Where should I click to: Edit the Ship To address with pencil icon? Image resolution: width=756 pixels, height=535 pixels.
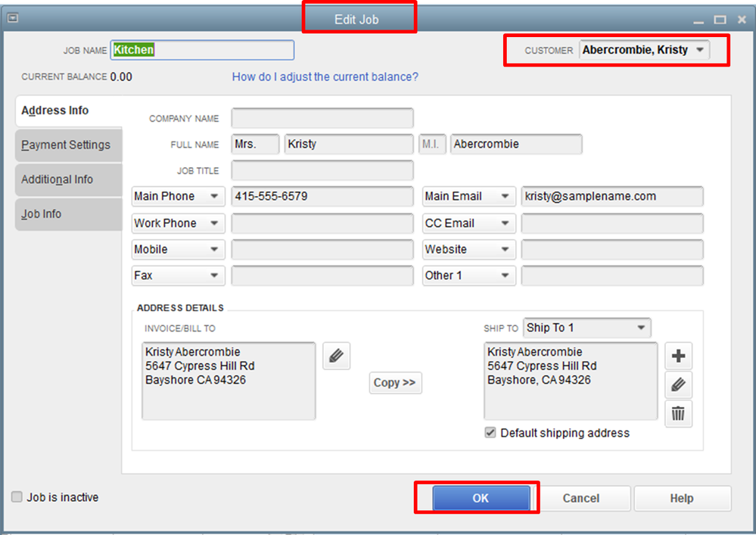pos(678,384)
